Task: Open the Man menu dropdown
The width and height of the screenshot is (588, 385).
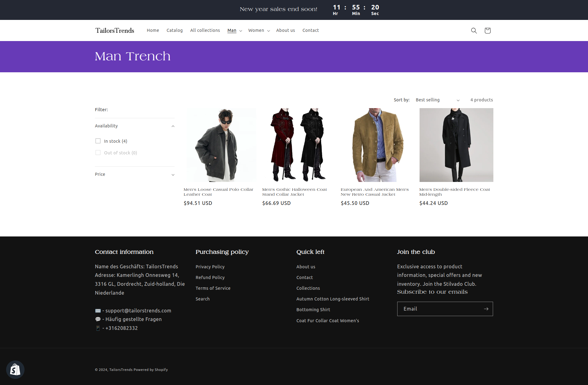Action: coord(235,31)
